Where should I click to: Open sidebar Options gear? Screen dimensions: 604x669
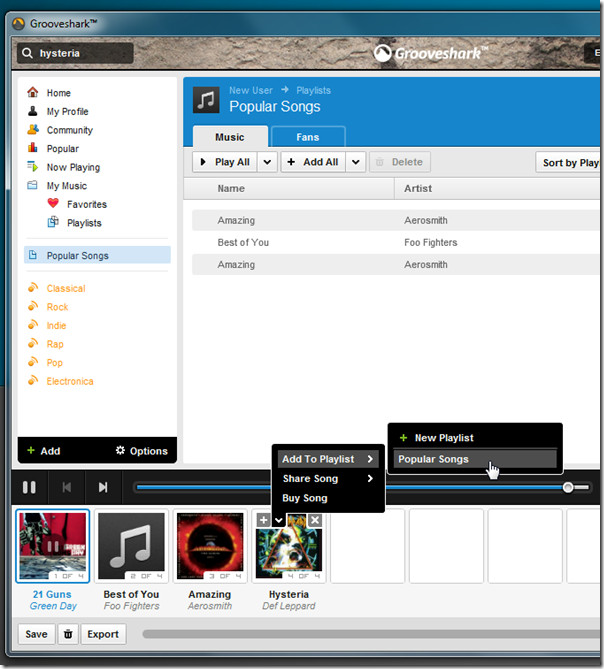click(x=142, y=451)
